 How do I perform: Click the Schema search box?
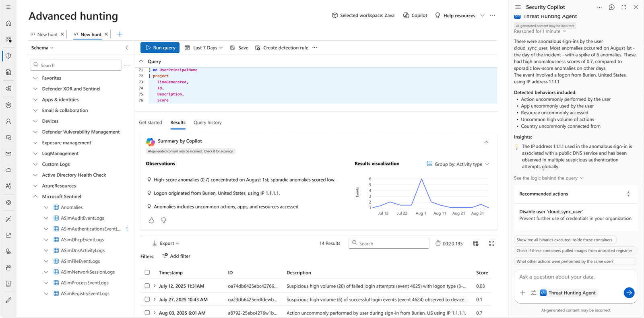tap(76, 65)
